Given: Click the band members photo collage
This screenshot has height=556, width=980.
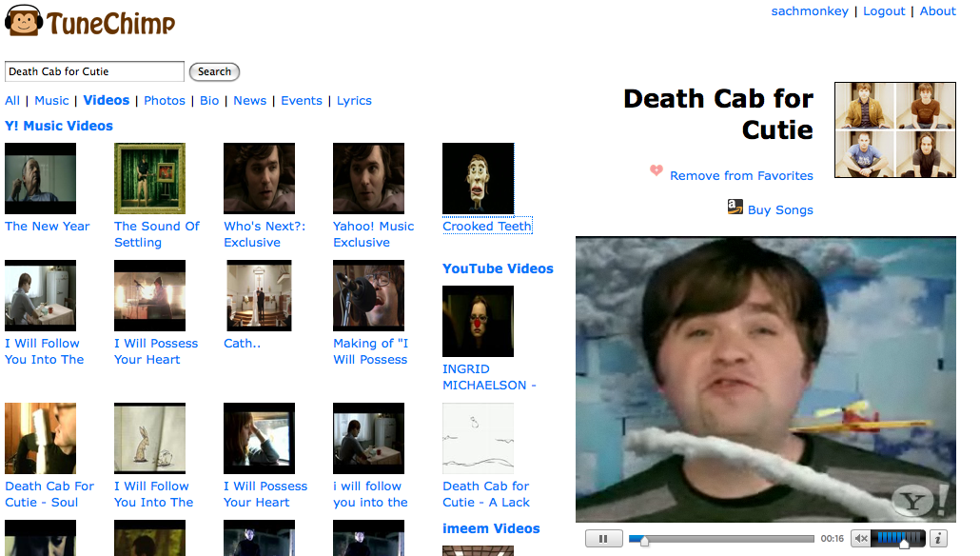Looking at the screenshot, I should tap(895, 130).
